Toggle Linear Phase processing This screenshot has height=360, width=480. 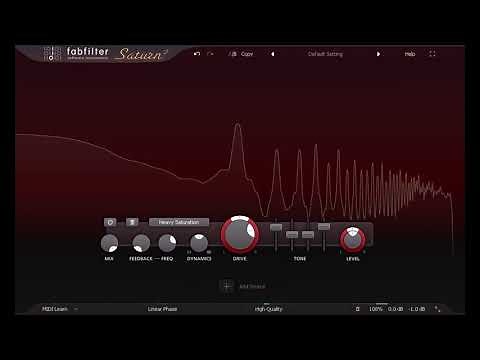pyautogui.click(x=162, y=309)
